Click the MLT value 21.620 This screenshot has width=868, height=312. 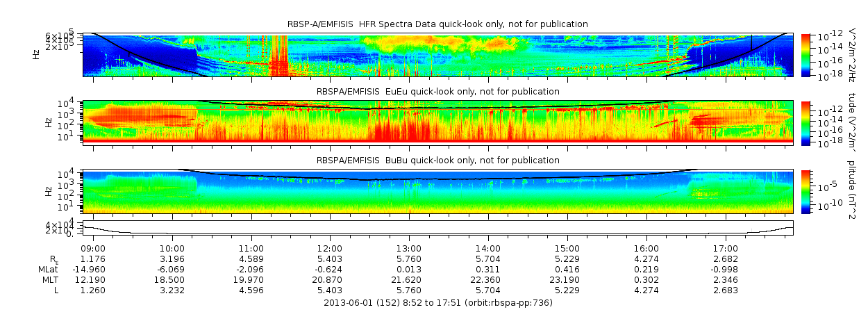point(409,279)
